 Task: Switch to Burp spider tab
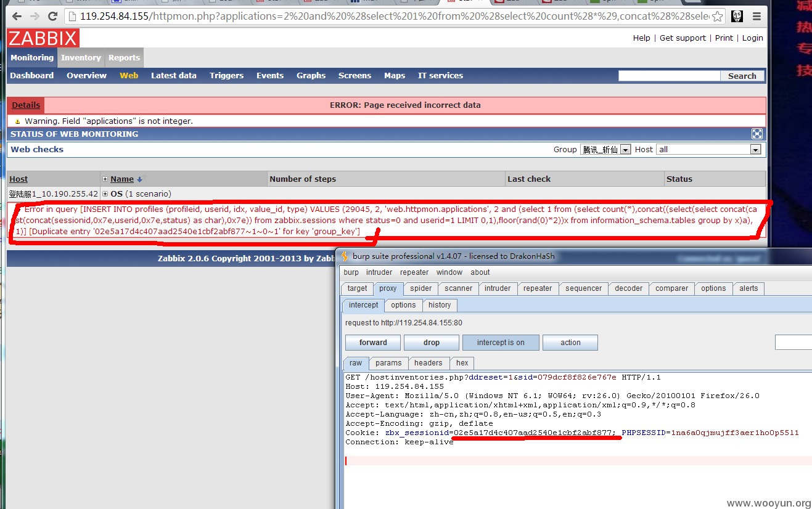click(x=421, y=288)
